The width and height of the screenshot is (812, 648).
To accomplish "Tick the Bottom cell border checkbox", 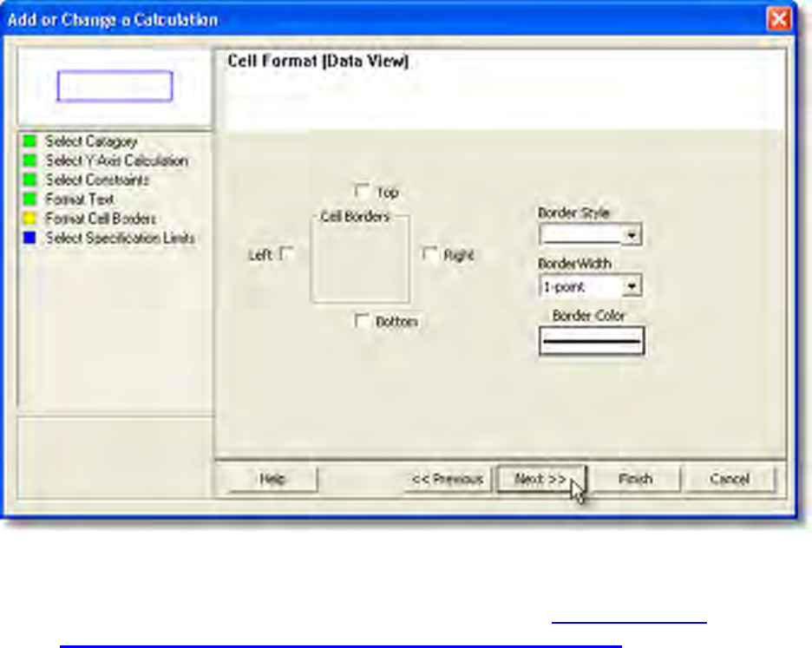I will (x=362, y=320).
